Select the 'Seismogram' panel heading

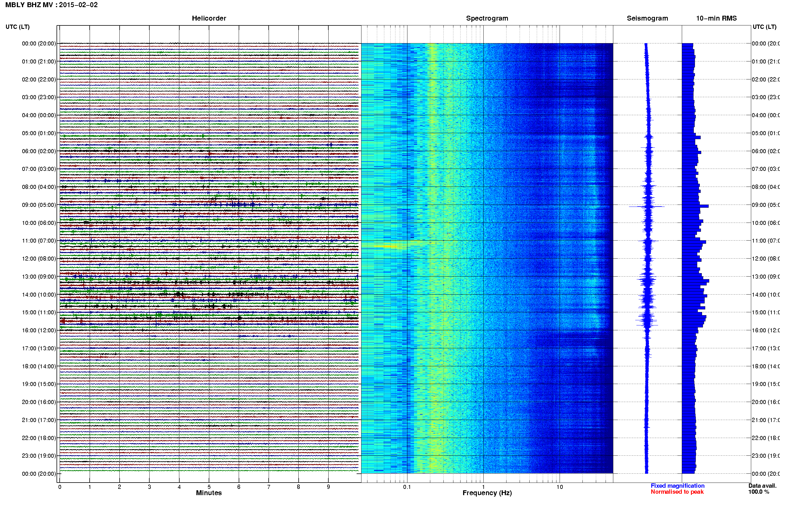[x=647, y=18]
